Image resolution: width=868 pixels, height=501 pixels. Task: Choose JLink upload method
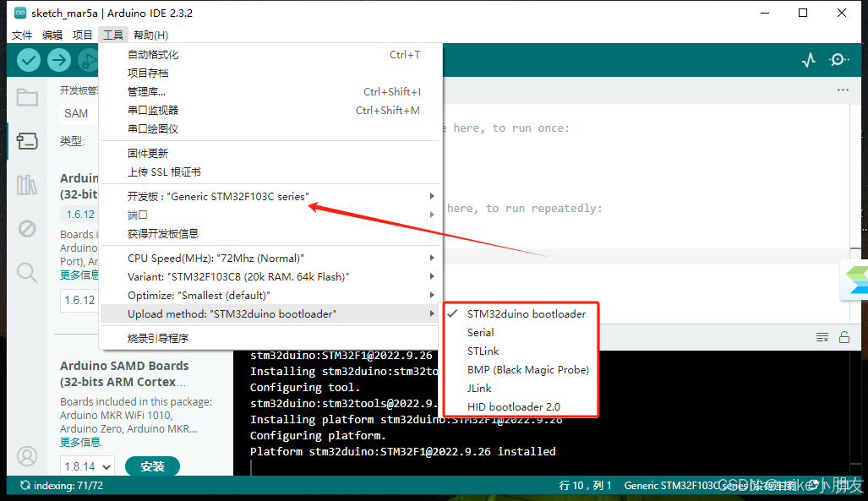[521, 388]
